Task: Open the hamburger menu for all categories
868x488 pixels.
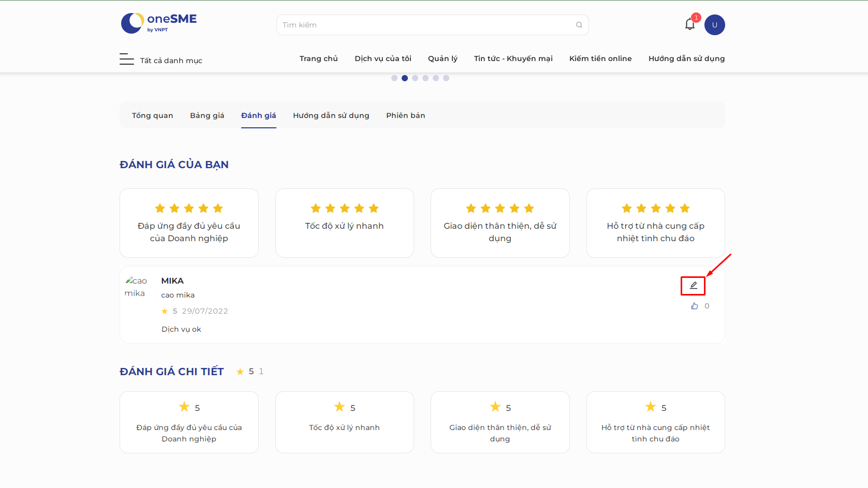Action: (127, 59)
